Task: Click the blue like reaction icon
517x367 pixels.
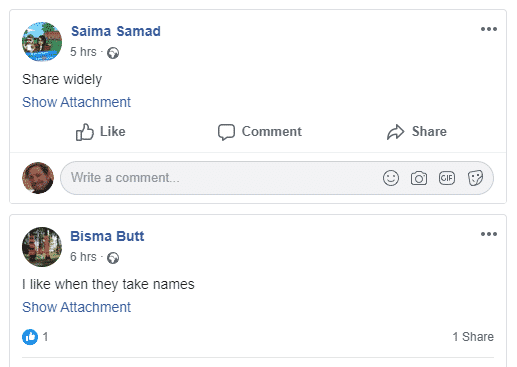Action: point(30,337)
